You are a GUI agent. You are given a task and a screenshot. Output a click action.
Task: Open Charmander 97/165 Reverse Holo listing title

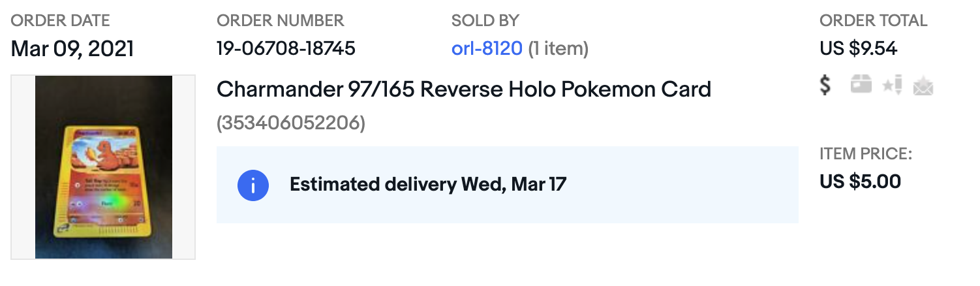coord(464,89)
